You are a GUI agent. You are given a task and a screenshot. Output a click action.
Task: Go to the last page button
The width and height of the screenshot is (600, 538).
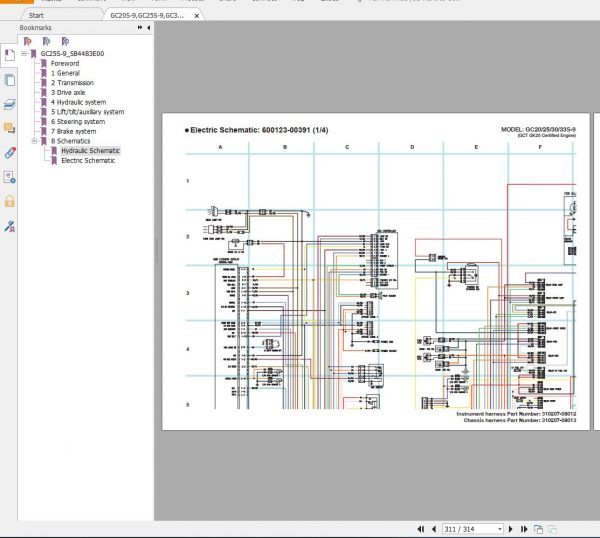tap(524, 529)
